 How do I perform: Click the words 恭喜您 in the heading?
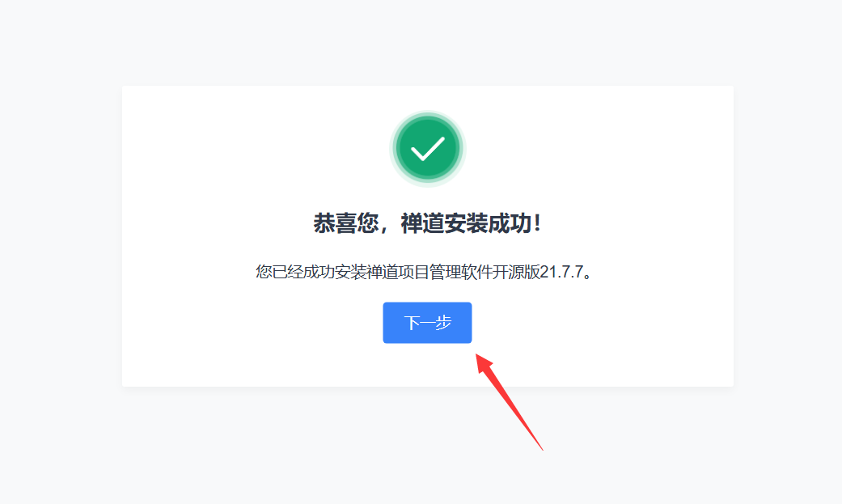346,223
